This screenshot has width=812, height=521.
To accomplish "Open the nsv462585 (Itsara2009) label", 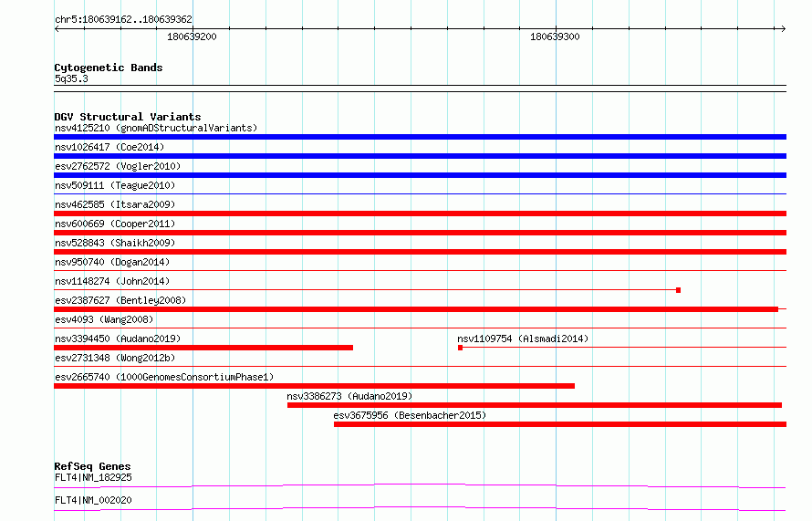I will point(115,204).
